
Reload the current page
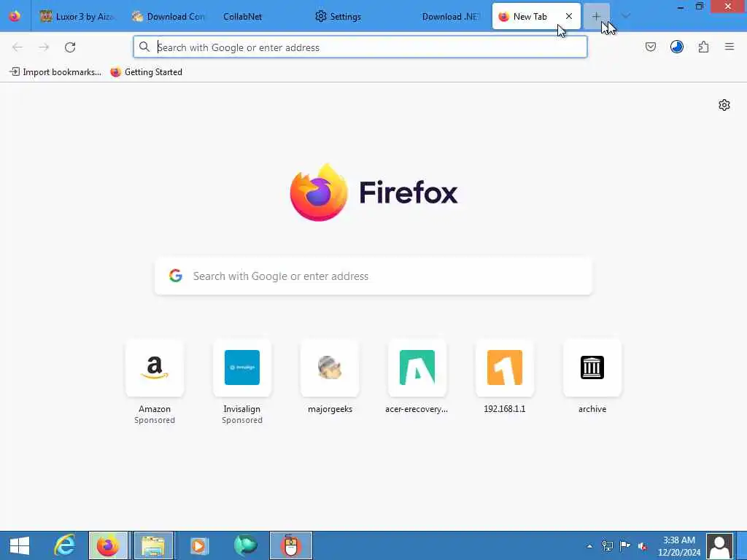[x=70, y=47]
